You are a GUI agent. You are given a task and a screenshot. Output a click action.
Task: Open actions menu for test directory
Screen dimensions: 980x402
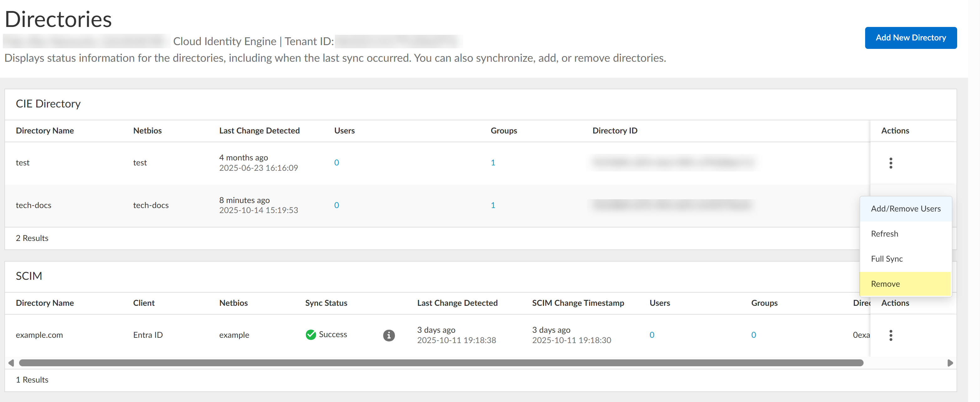point(890,163)
